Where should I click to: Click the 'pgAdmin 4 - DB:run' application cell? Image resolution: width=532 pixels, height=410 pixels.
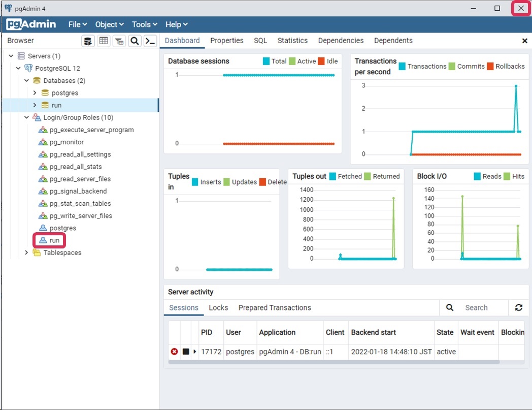(290, 352)
